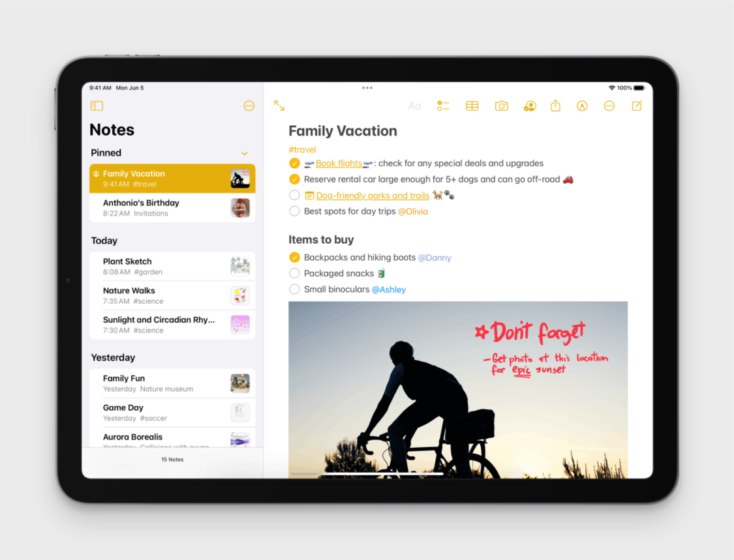Click the Items to buy heading
Viewport: 734px width, 560px height.
point(321,239)
